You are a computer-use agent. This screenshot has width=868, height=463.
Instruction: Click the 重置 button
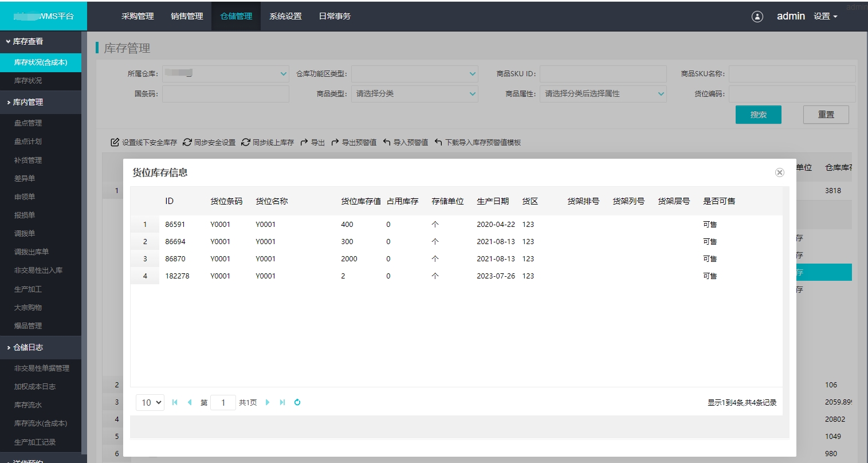[x=826, y=115]
